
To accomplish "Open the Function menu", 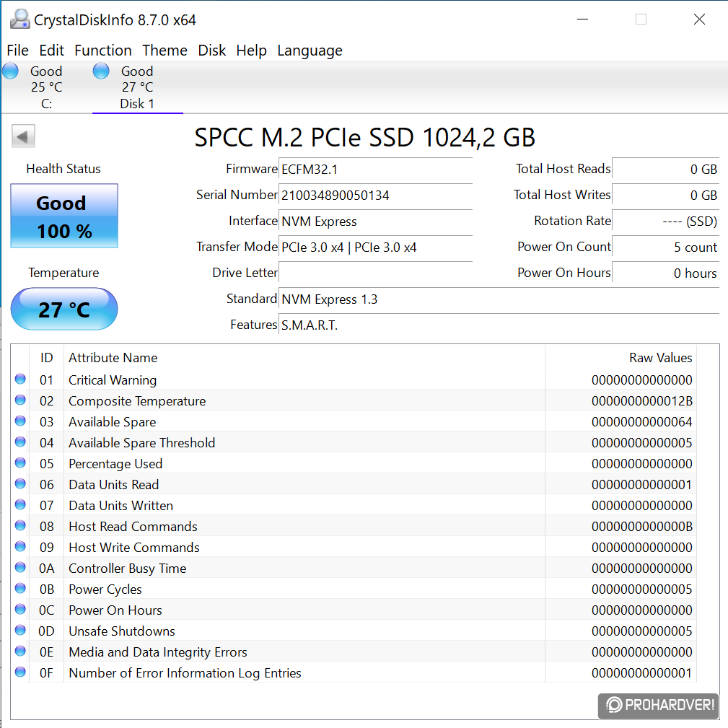I will point(103,50).
